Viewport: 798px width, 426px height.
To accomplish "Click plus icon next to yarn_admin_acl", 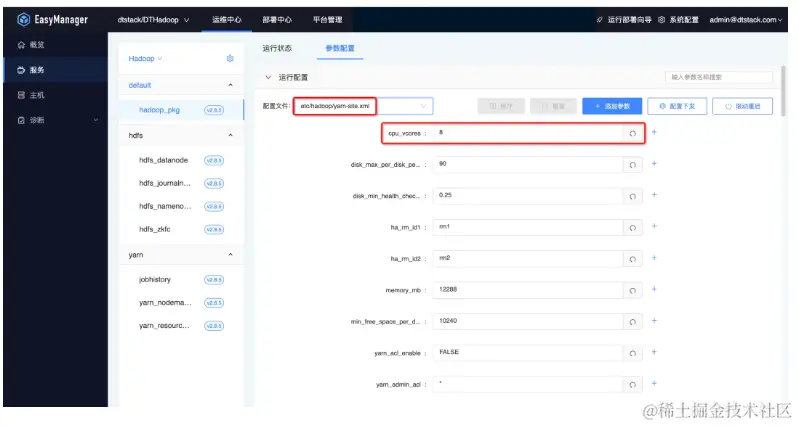I will 654,384.
